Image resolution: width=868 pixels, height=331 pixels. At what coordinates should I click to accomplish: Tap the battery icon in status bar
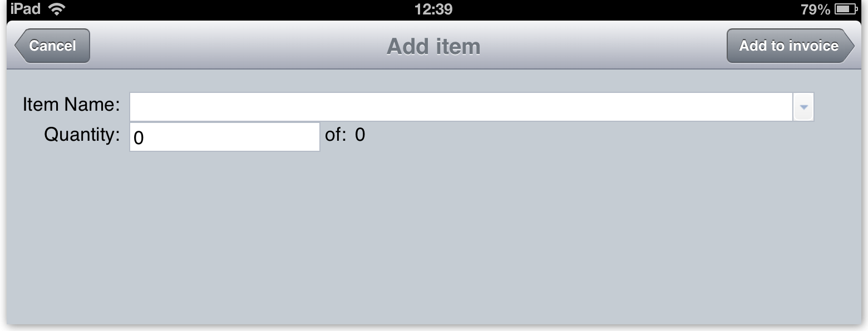[x=845, y=9]
